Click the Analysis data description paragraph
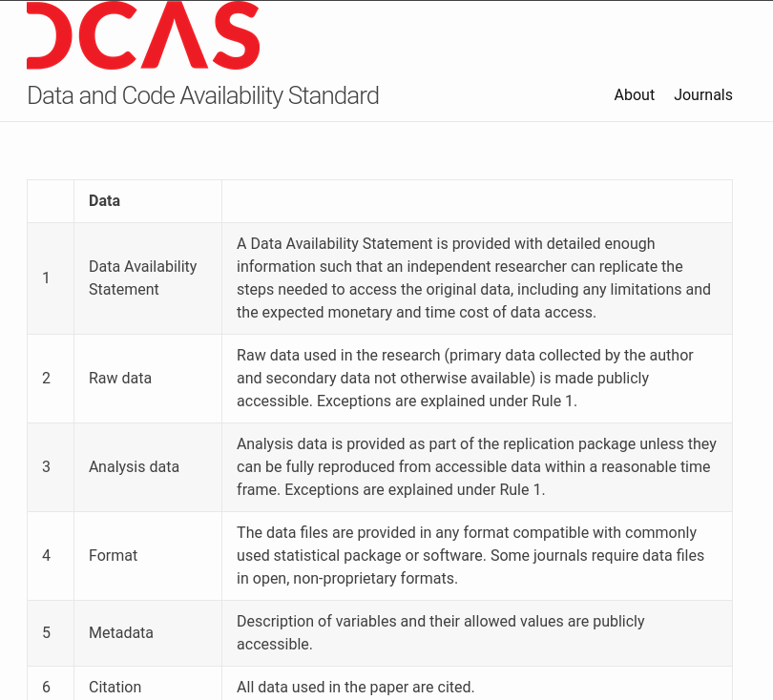 coord(476,466)
